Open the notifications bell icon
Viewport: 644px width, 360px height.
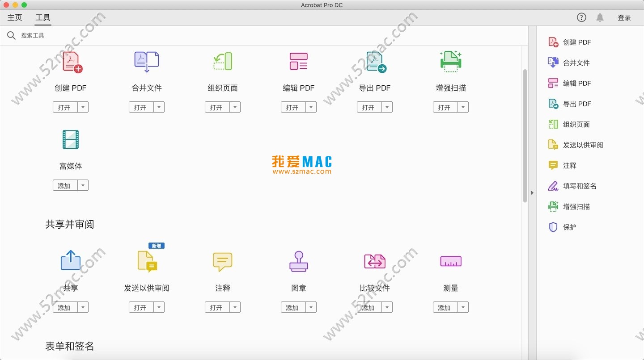[x=600, y=17]
